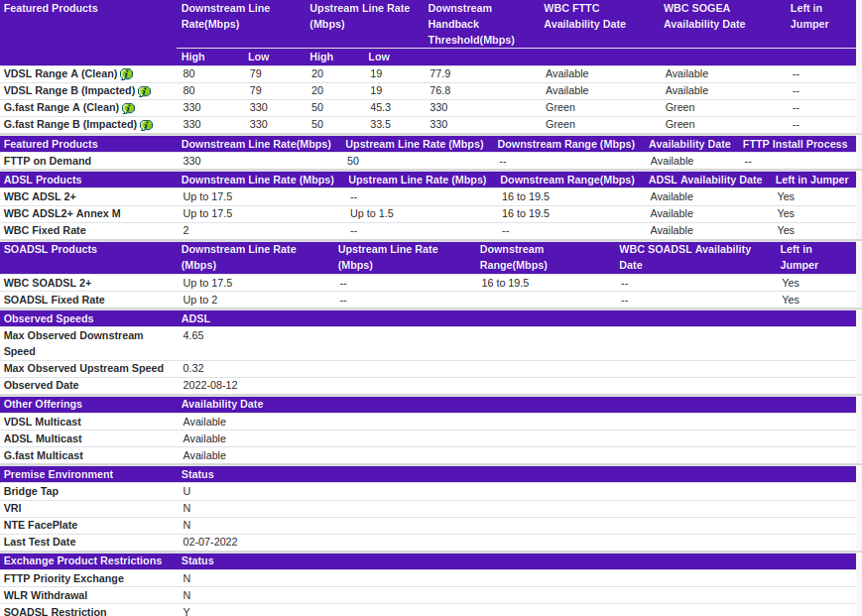Image resolution: width=862 pixels, height=616 pixels.
Task: Click the WBC SOGEA Availability Date header
Action: pos(703,16)
